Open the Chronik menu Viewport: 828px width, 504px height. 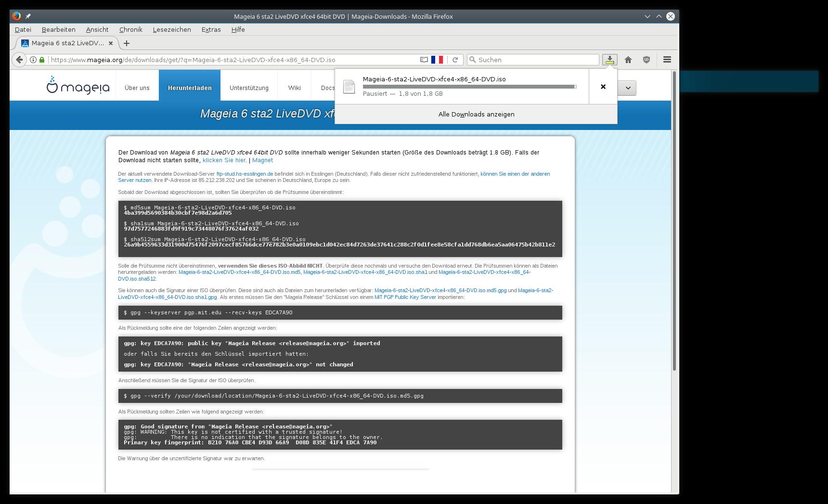(131, 29)
